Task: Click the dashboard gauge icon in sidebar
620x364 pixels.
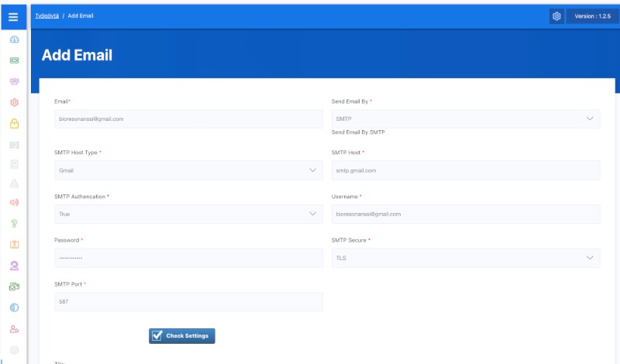Action: click(x=14, y=39)
